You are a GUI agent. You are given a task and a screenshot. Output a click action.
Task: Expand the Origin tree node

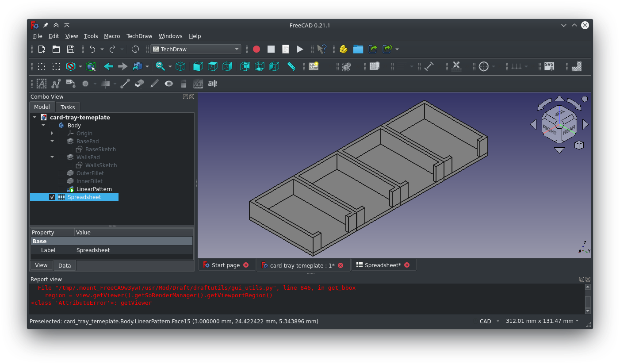pos(52,134)
